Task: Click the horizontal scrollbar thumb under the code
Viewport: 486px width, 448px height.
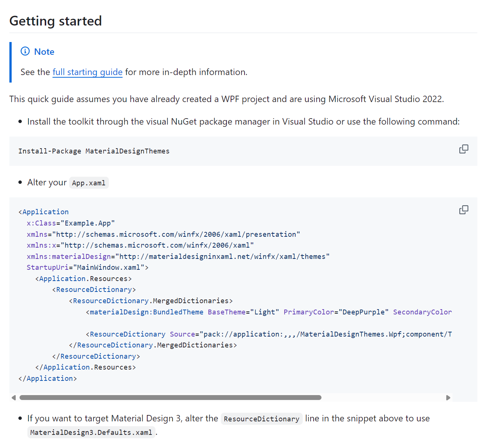Action: click(170, 398)
